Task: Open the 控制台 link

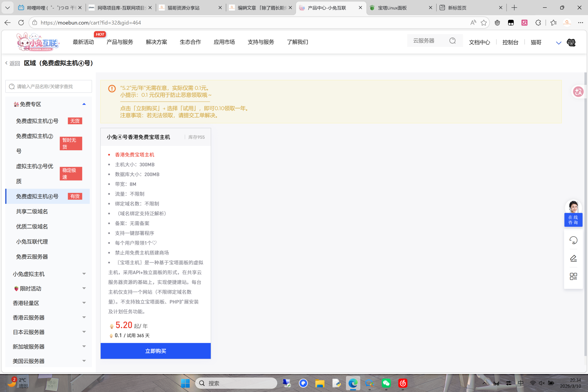Action: point(510,42)
